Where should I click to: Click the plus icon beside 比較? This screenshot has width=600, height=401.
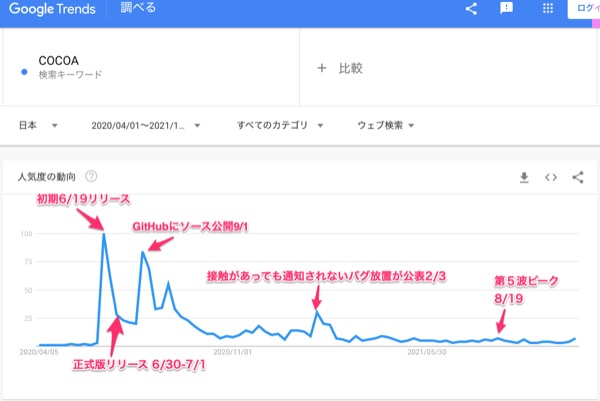pos(321,68)
